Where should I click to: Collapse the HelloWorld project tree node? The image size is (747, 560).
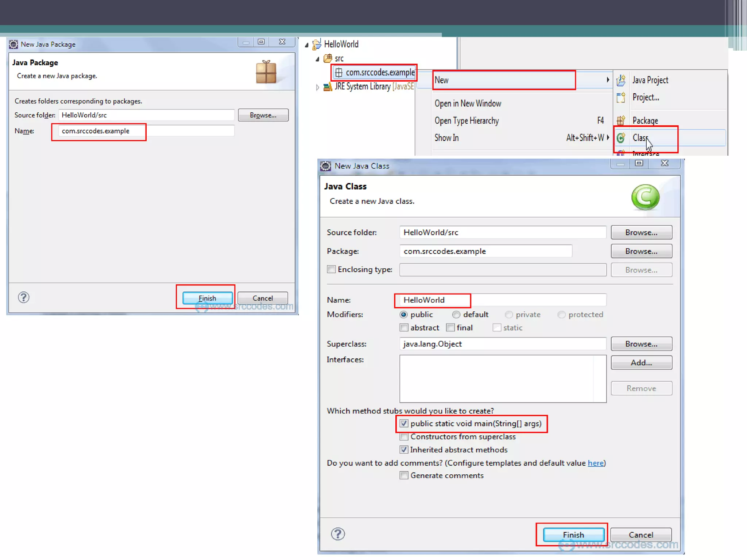307,45
